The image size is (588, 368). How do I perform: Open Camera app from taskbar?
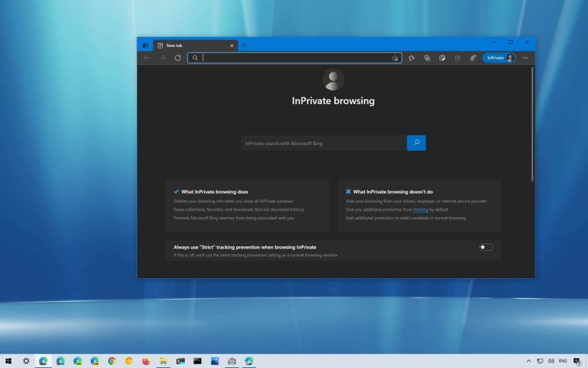tap(232, 361)
